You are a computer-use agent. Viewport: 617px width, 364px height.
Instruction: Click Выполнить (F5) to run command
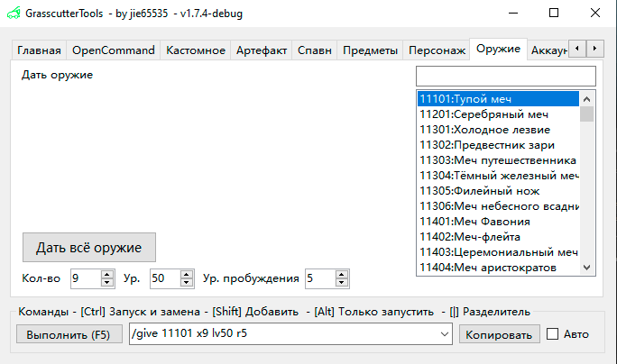68,334
